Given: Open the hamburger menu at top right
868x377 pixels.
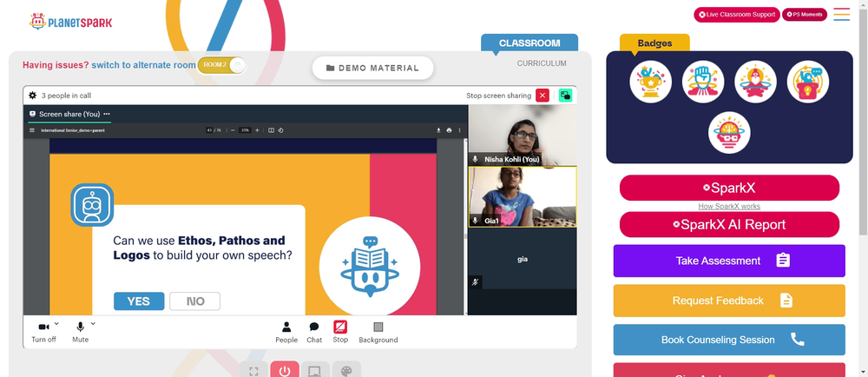Looking at the screenshot, I should pyautogui.click(x=841, y=15).
